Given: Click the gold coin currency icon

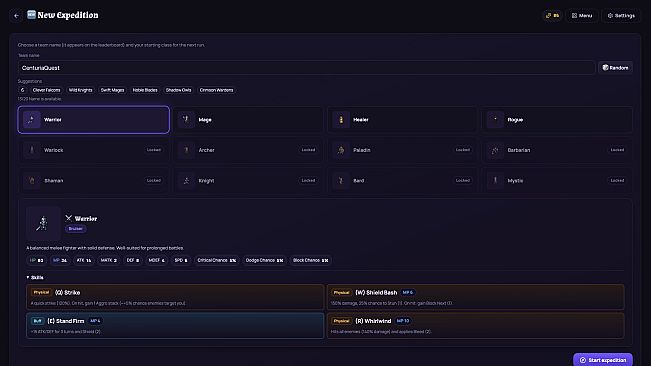Looking at the screenshot, I should click(548, 15).
